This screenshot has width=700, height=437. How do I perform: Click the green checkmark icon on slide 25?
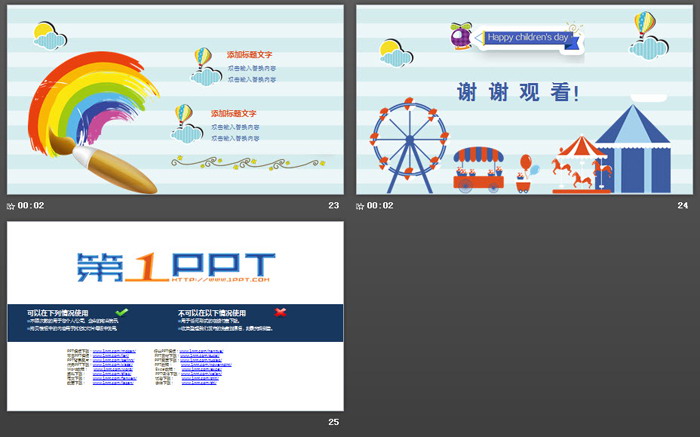pos(121,312)
